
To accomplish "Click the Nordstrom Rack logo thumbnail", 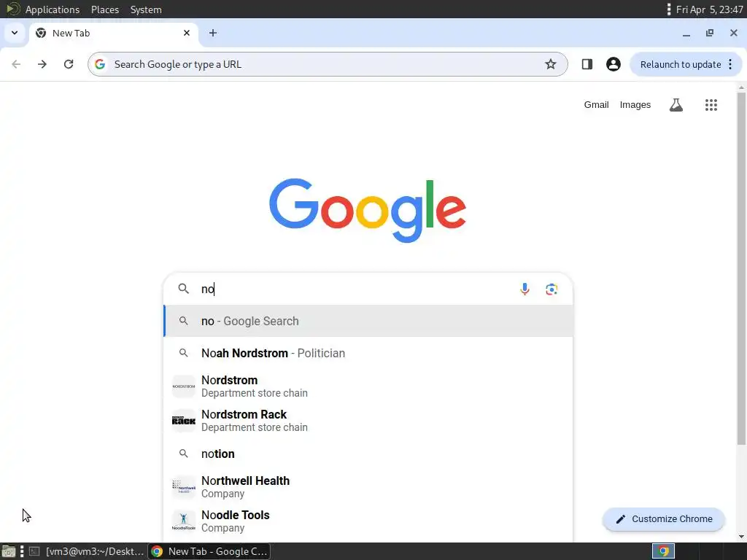I will (183, 421).
